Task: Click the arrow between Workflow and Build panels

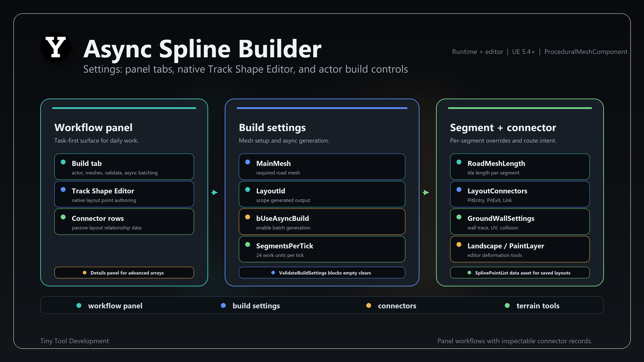Action: pyautogui.click(x=215, y=192)
